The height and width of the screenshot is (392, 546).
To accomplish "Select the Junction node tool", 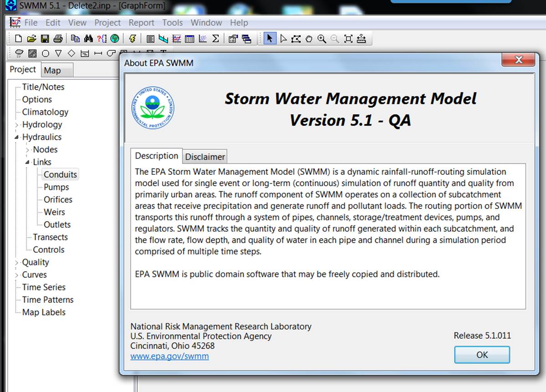I will coord(45,53).
